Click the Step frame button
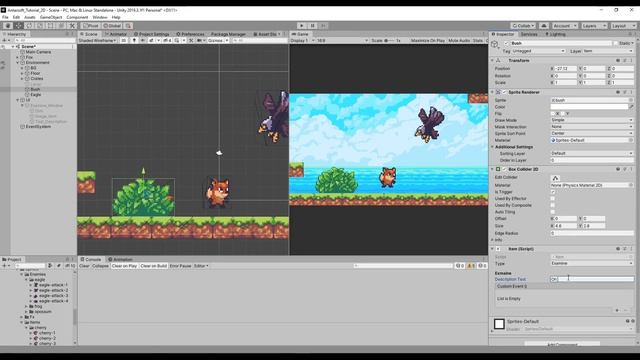The image size is (640, 360). click(x=323, y=26)
